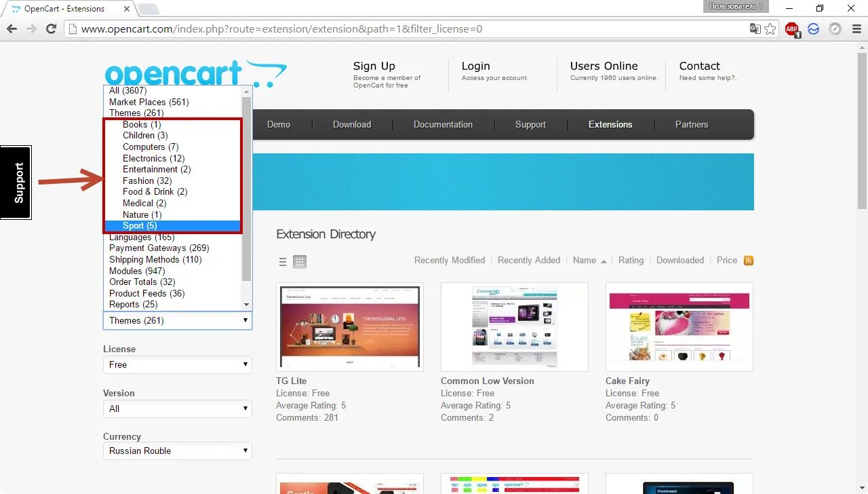Open the RSS feed icon
The image size is (868, 494).
pyautogui.click(x=749, y=261)
